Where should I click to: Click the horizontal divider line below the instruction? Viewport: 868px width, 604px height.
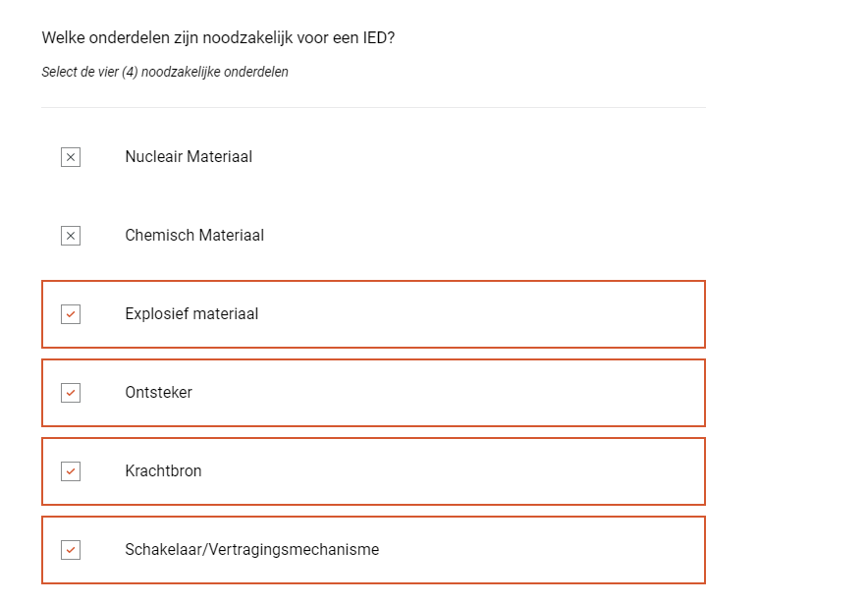(x=373, y=107)
